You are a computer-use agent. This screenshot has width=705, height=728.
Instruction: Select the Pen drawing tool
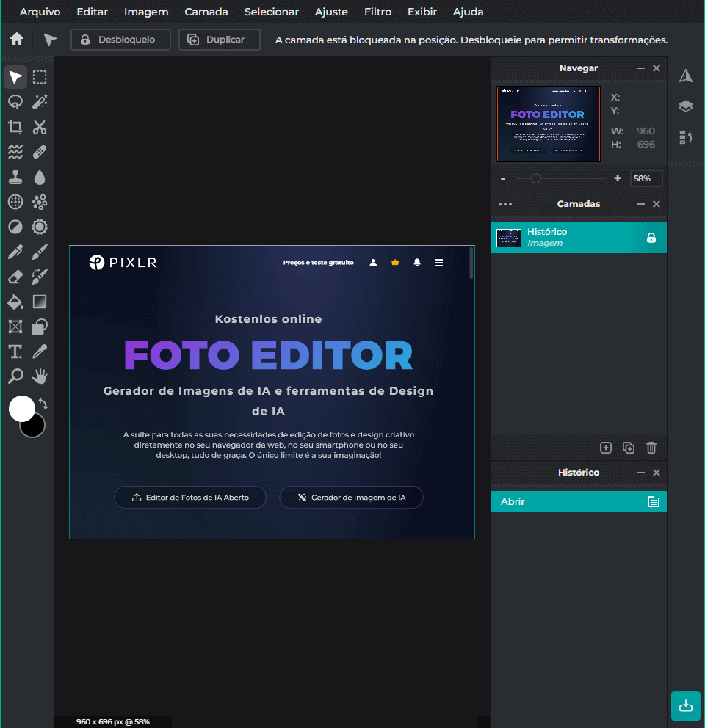click(15, 252)
